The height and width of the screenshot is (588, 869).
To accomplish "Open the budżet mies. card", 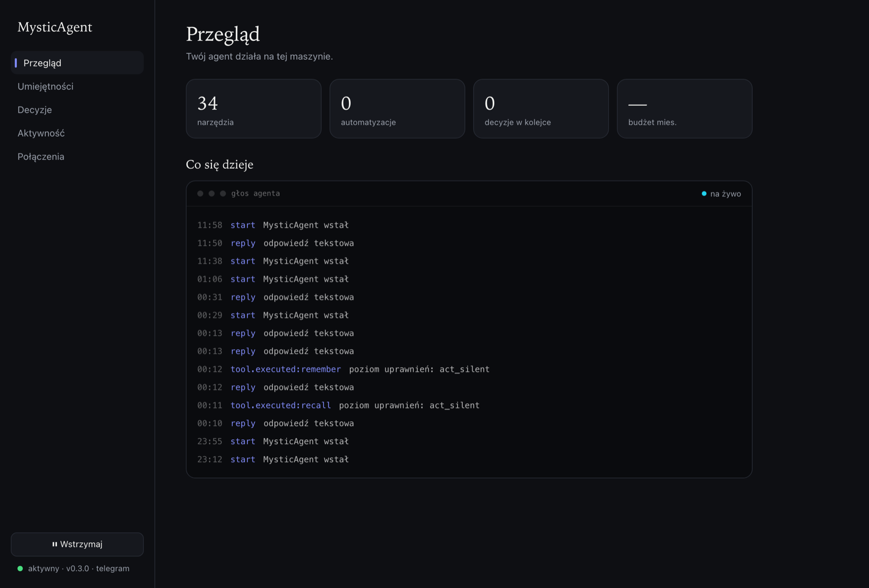I will coord(684,109).
